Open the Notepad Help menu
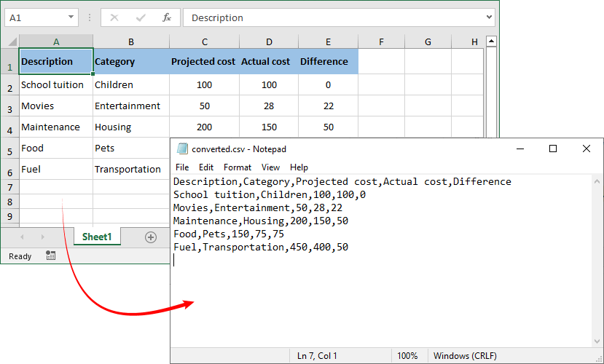This screenshot has width=604, height=364. coord(299,167)
